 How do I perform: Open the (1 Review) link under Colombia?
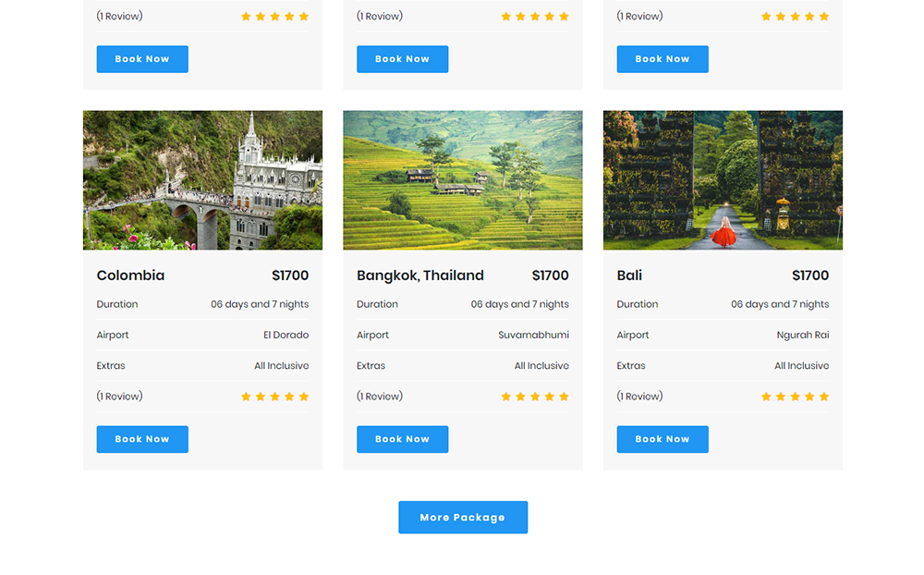119,397
